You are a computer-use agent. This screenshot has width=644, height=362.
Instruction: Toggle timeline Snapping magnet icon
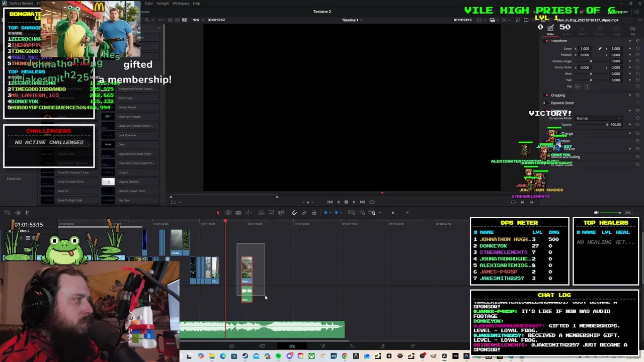coord(294,213)
